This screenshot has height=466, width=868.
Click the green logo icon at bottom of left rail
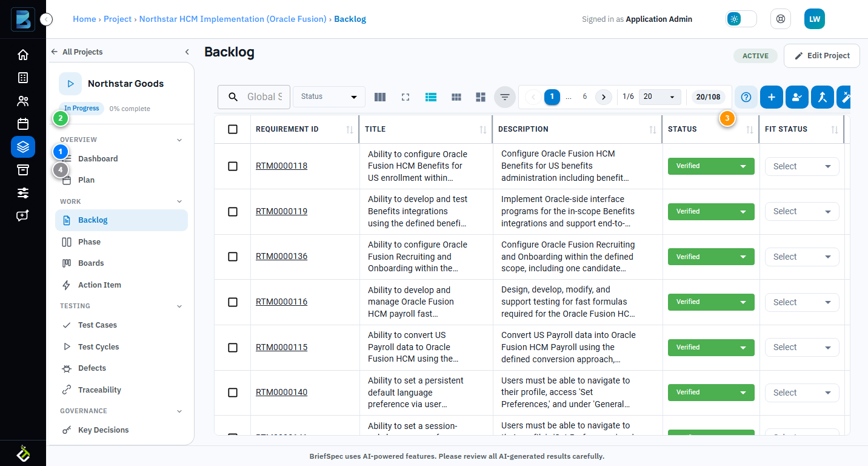pos(23,453)
